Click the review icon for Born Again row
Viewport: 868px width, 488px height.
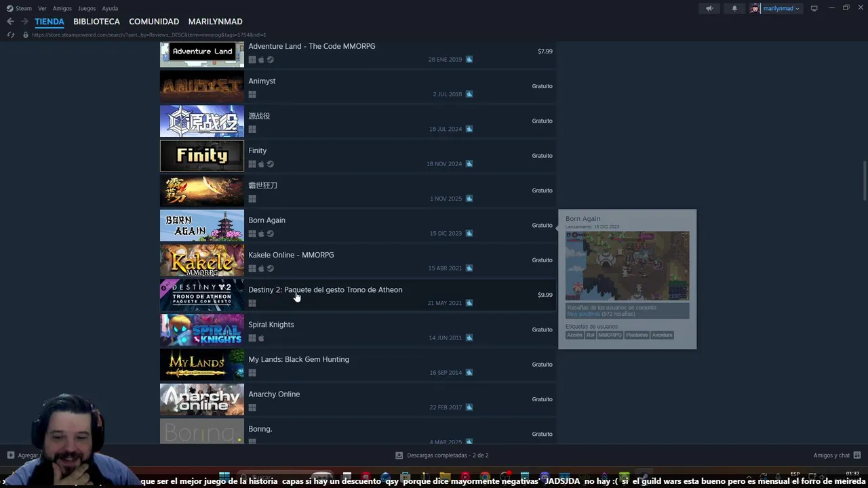click(x=469, y=233)
